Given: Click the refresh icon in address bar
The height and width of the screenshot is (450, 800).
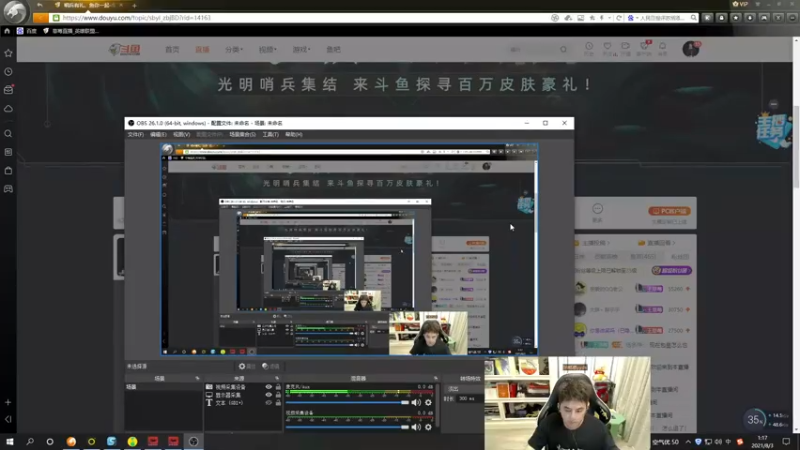Looking at the screenshot, I should point(619,18).
